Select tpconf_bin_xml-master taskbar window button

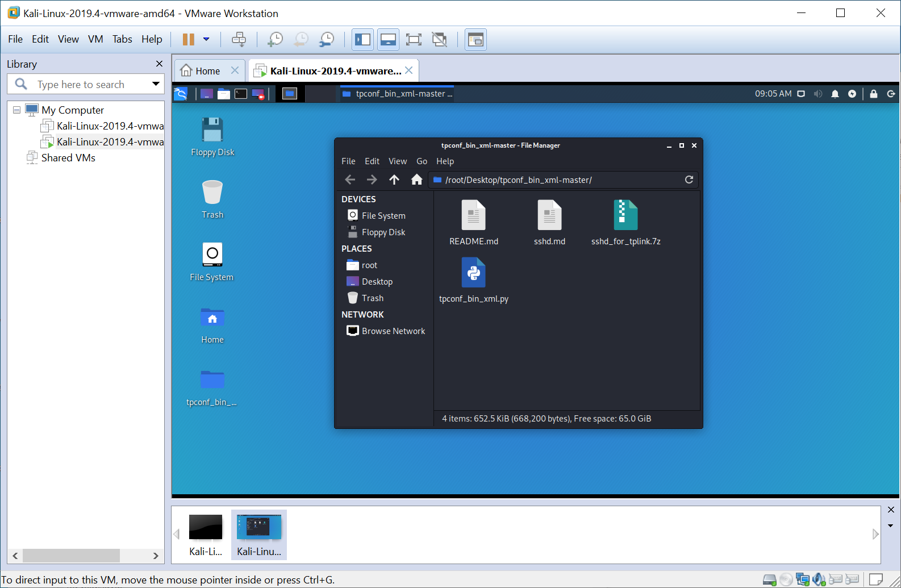click(x=398, y=94)
